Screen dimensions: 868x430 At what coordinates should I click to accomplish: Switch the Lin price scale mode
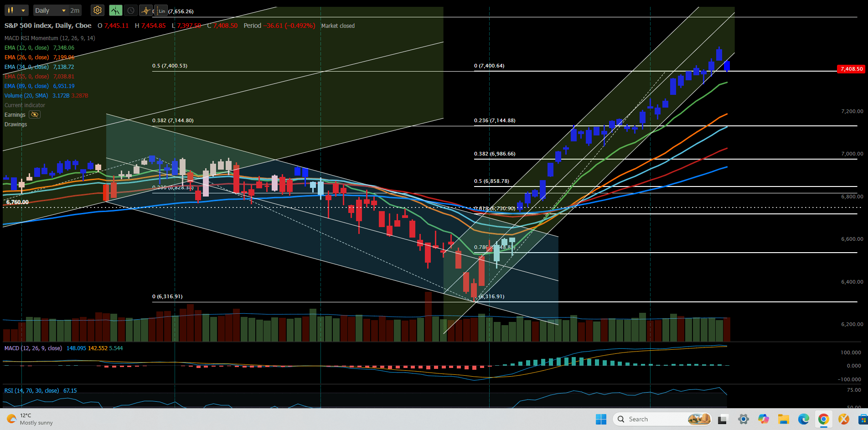coord(161,11)
